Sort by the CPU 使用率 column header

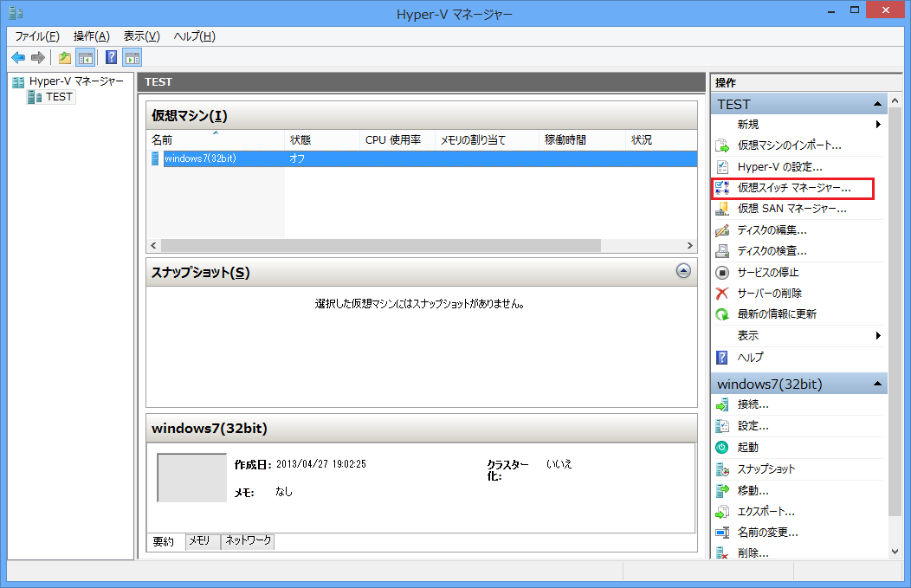click(x=397, y=140)
